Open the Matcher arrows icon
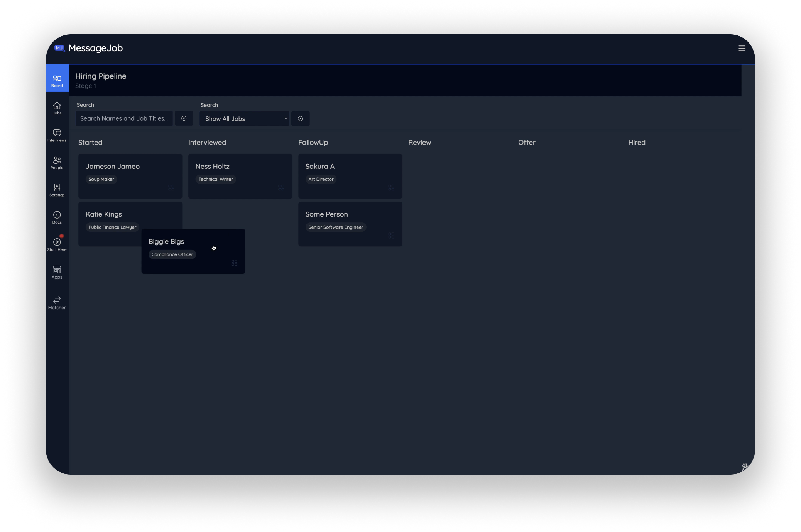The height and width of the screenshot is (532, 801). point(57,303)
